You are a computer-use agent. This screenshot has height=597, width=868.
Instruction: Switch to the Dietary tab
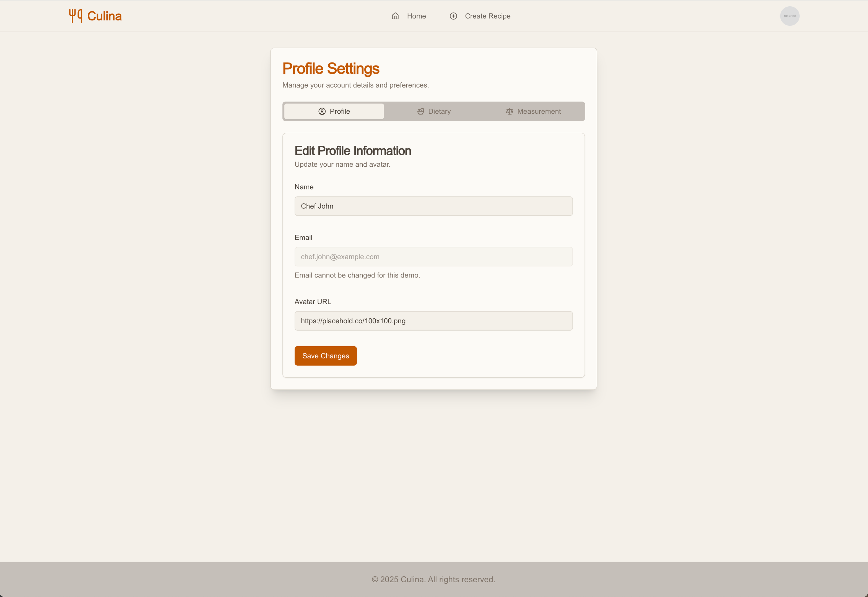440,111
